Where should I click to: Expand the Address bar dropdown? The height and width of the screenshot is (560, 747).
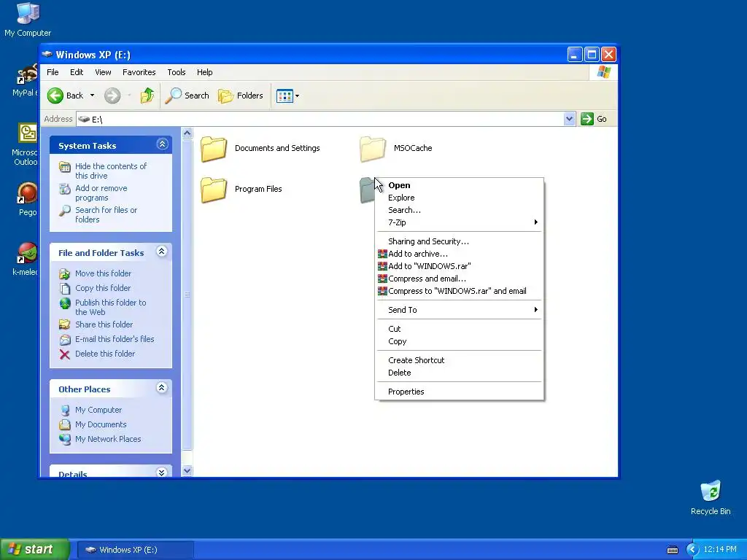tap(569, 119)
